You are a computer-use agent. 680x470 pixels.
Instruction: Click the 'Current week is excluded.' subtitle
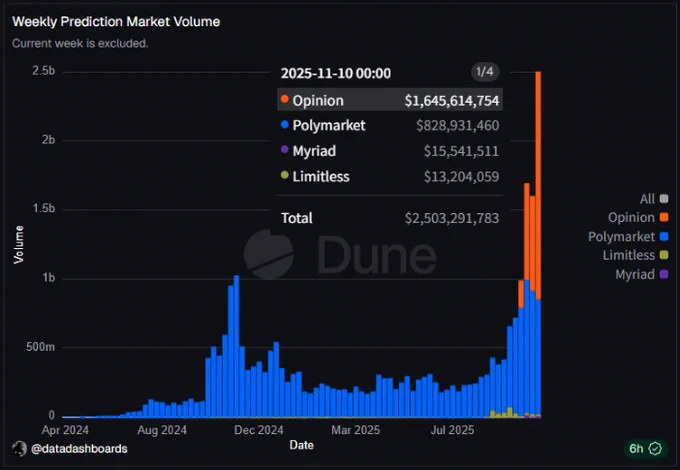point(80,43)
